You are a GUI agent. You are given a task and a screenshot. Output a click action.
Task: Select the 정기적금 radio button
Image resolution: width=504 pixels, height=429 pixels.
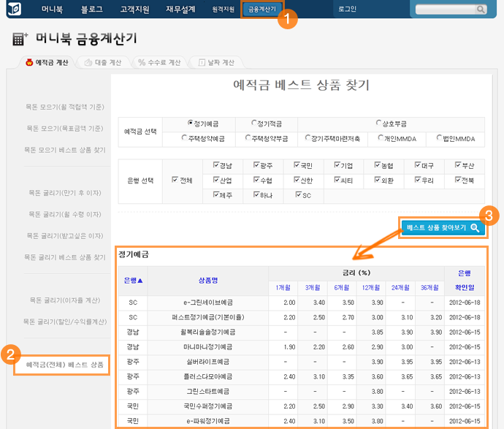tap(254, 124)
